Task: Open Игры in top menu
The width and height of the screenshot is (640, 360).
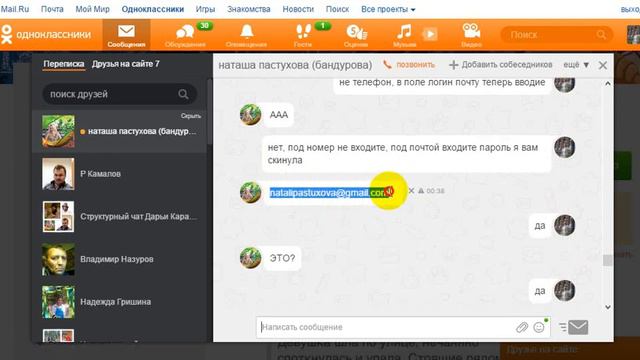Action: pos(205,9)
